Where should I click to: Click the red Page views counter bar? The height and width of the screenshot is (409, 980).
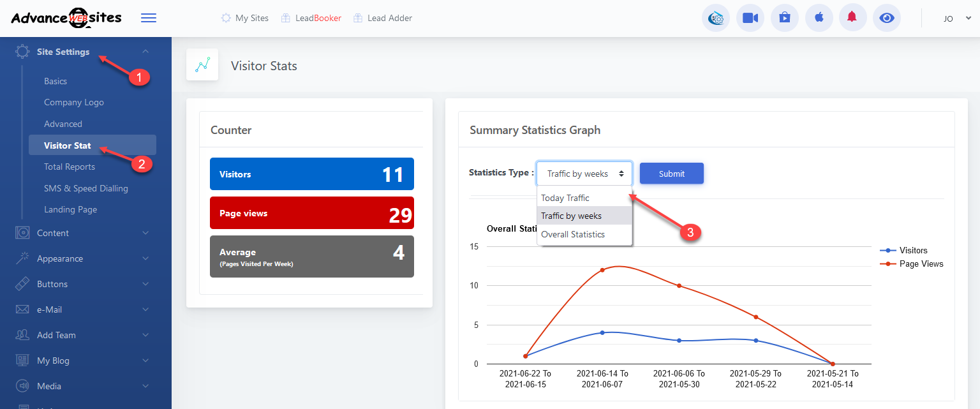pos(311,213)
